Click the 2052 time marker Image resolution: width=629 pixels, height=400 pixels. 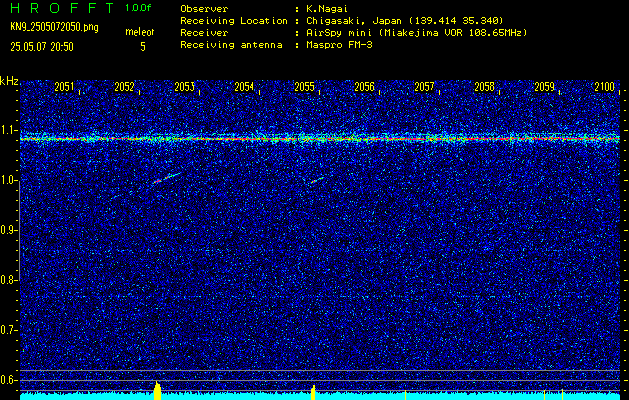[x=124, y=87]
